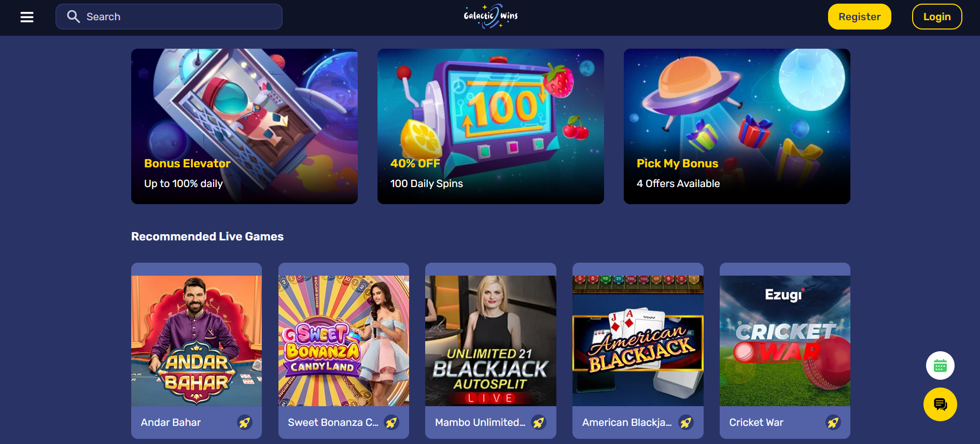Select the Cricket War game thumbnail
The height and width of the screenshot is (444, 980).
tap(785, 340)
